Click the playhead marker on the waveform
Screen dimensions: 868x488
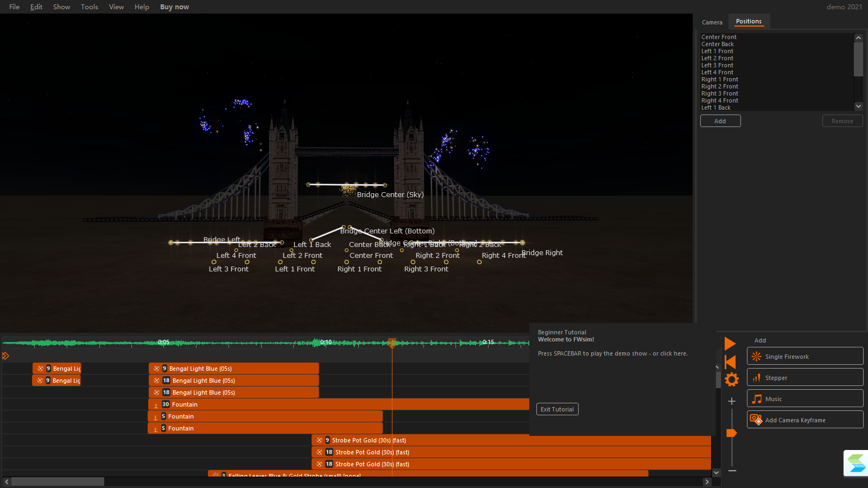pos(392,343)
